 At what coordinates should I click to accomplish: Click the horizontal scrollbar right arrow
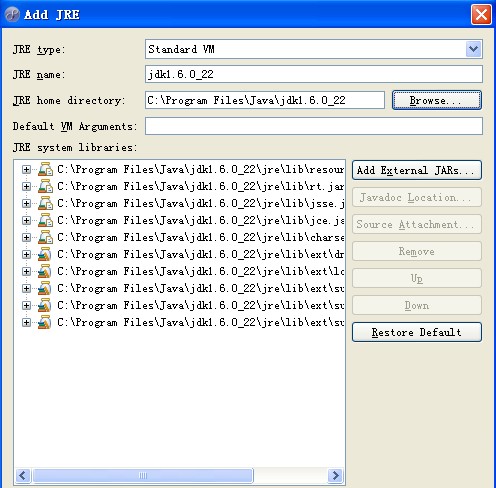coord(336,475)
